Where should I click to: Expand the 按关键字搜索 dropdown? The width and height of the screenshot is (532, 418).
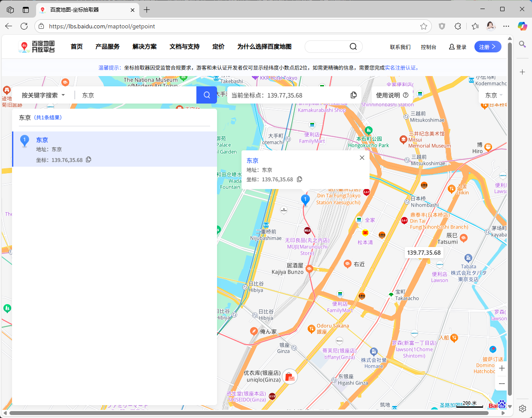click(43, 95)
